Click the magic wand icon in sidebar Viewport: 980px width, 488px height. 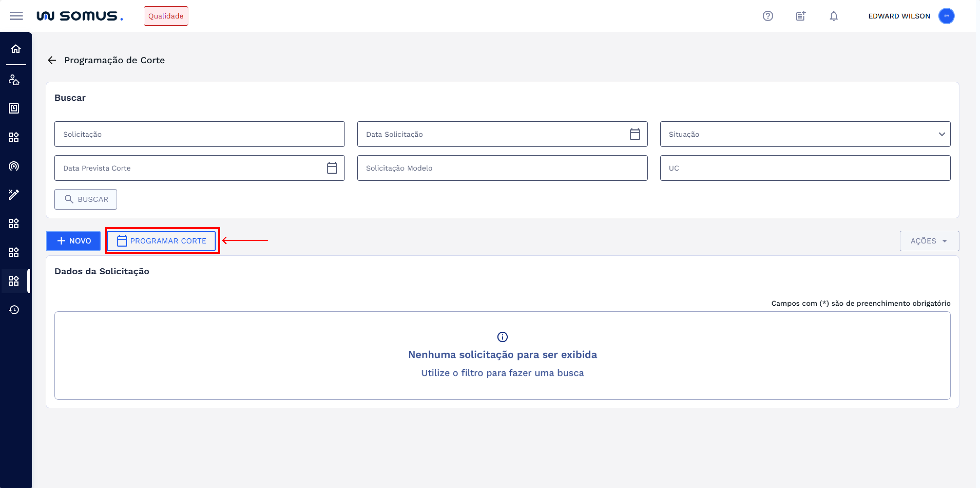point(14,194)
